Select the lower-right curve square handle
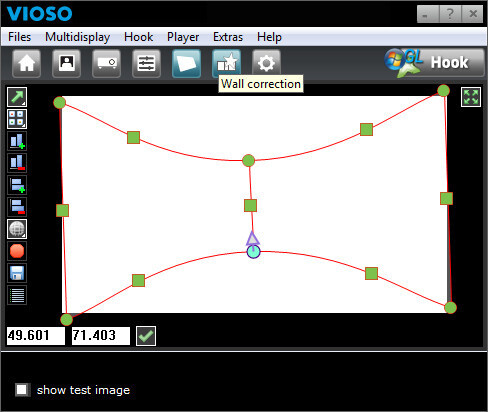Image resolution: width=488 pixels, height=412 pixels. click(x=371, y=274)
